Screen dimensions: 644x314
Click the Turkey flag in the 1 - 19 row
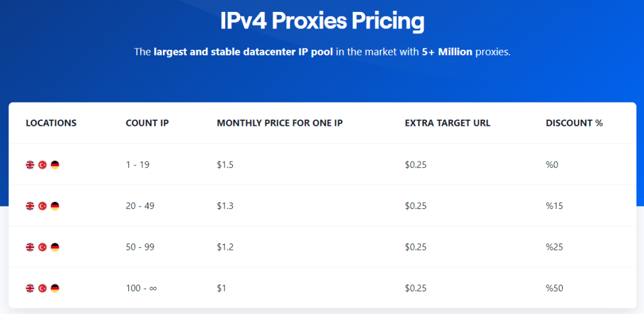(42, 165)
